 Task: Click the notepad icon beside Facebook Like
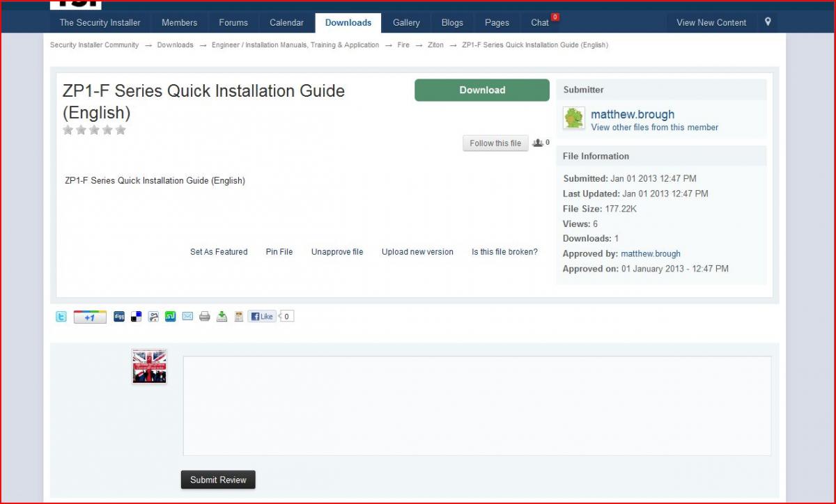(239, 317)
